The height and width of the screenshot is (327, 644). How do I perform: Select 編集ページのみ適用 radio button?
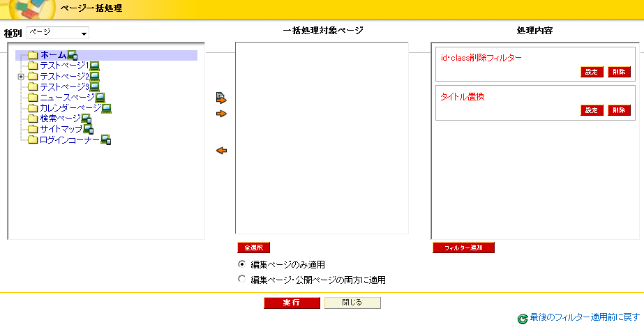coord(242,264)
